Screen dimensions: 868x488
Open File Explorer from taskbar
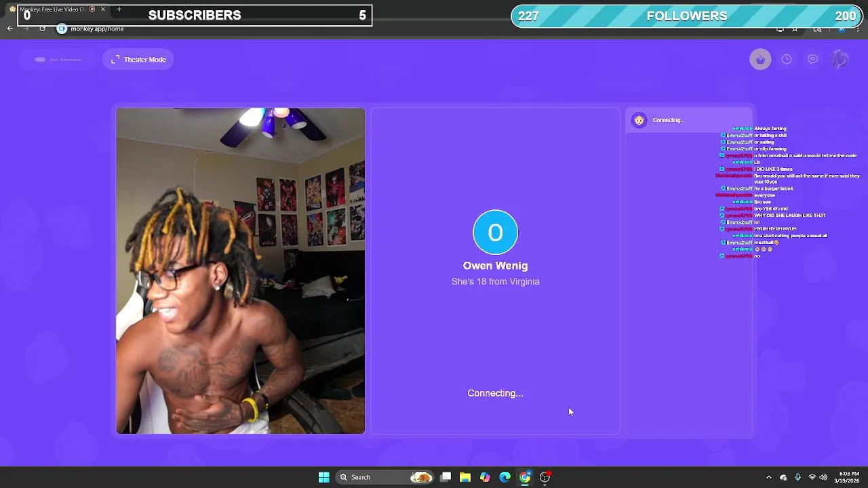point(465,477)
